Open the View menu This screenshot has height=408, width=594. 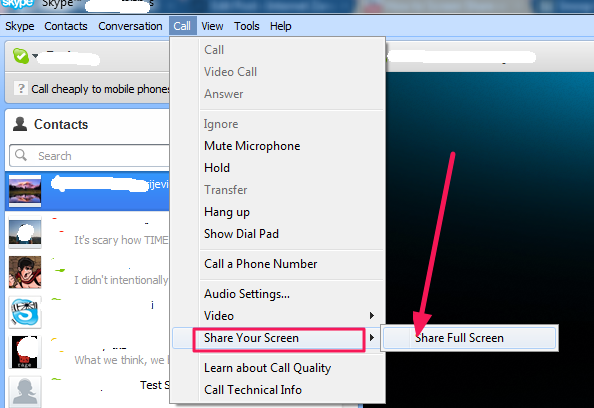[212, 26]
